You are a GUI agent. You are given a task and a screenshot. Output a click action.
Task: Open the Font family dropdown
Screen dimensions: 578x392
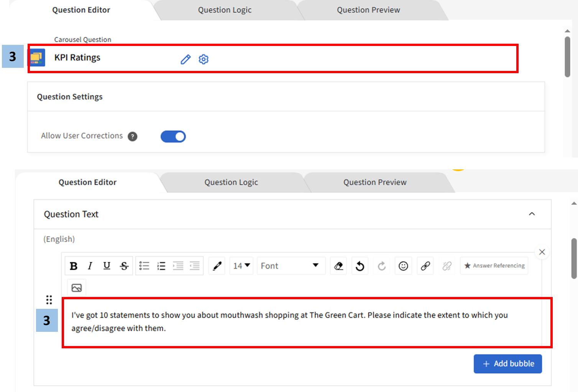click(x=290, y=266)
